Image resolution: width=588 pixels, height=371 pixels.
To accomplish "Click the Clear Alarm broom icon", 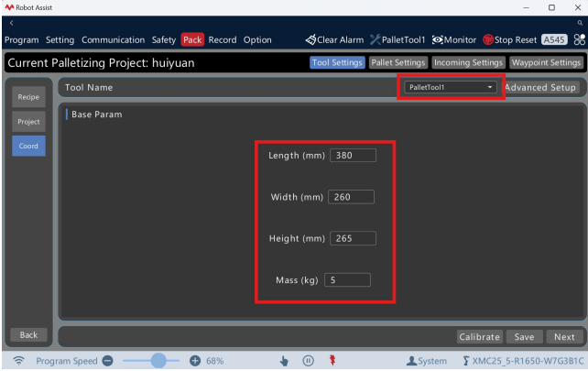I will tap(310, 39).
